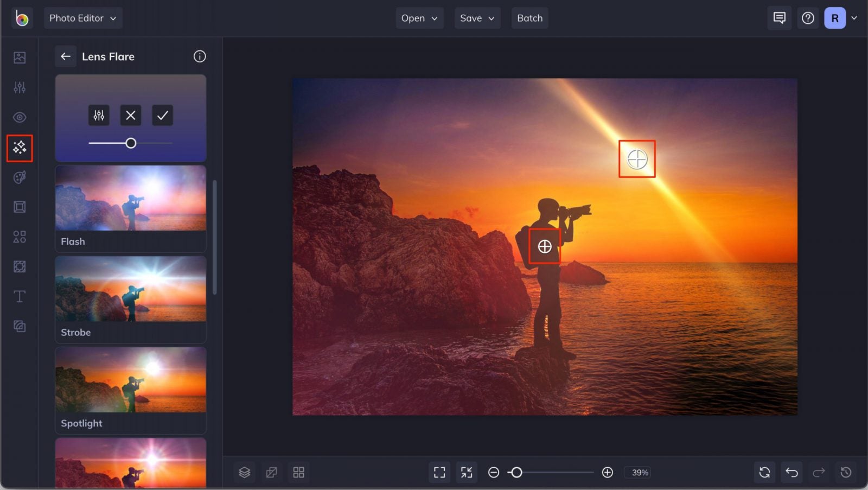Open the Image Manager sidebar icon

tap(20, 58)
